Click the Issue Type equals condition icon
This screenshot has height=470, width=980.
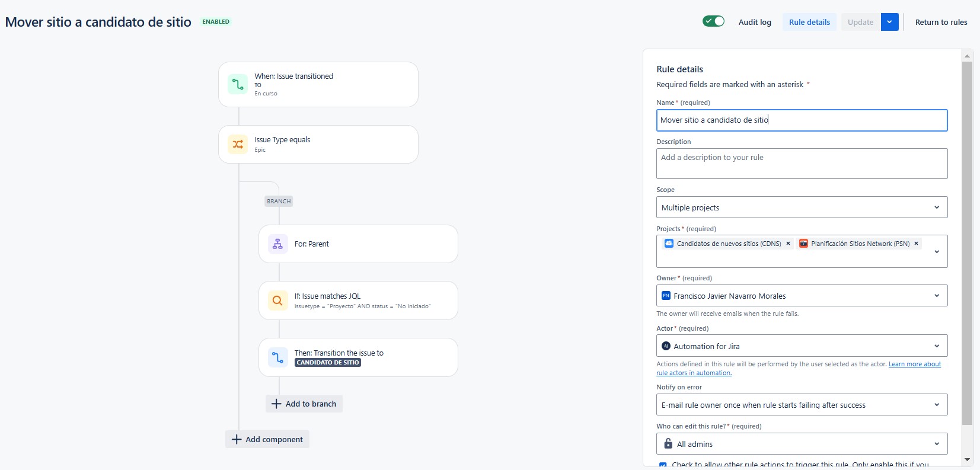(238, 144)
